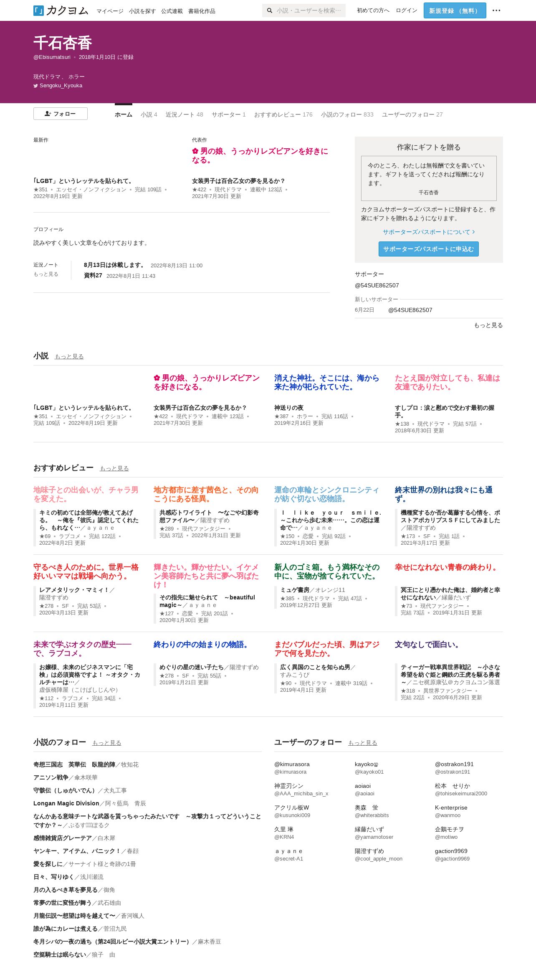Screen dimensions: 536x980
Task: Select the ホーム tab
Action: [124, 114]
